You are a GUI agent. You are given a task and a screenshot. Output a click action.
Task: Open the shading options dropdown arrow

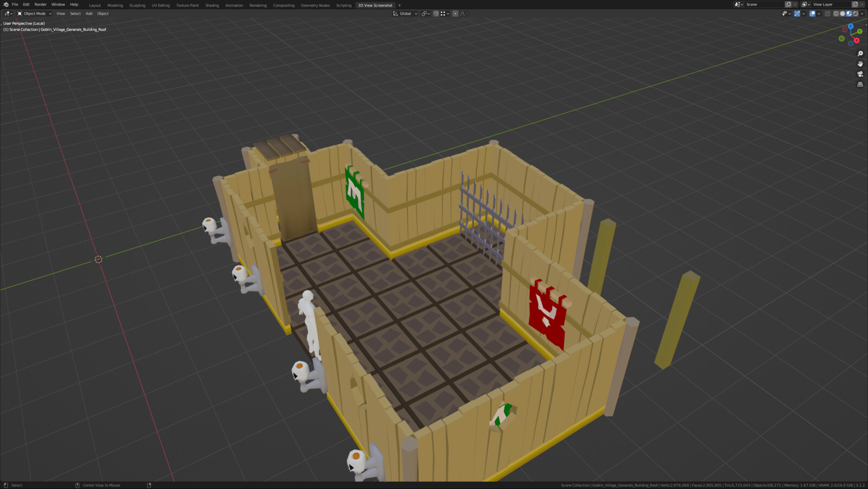[862, 14]
